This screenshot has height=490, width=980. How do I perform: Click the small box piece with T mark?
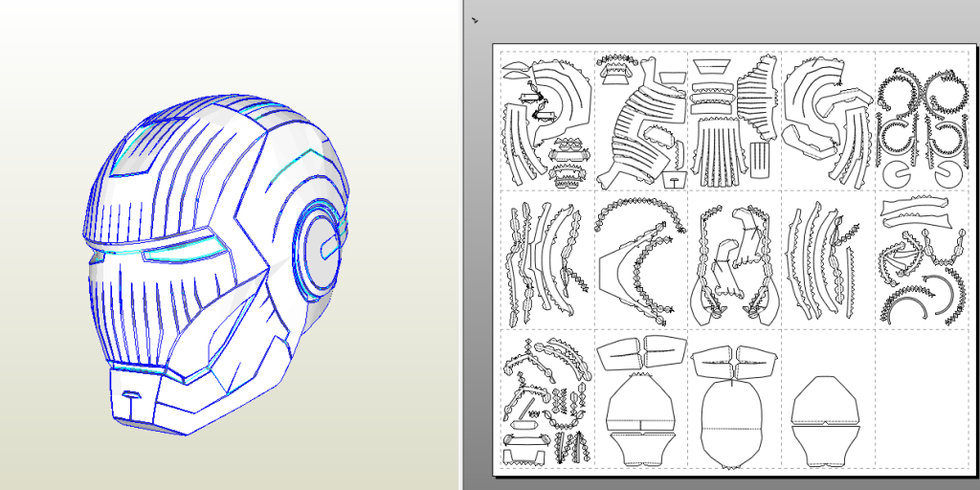click(x=675, y=179)
